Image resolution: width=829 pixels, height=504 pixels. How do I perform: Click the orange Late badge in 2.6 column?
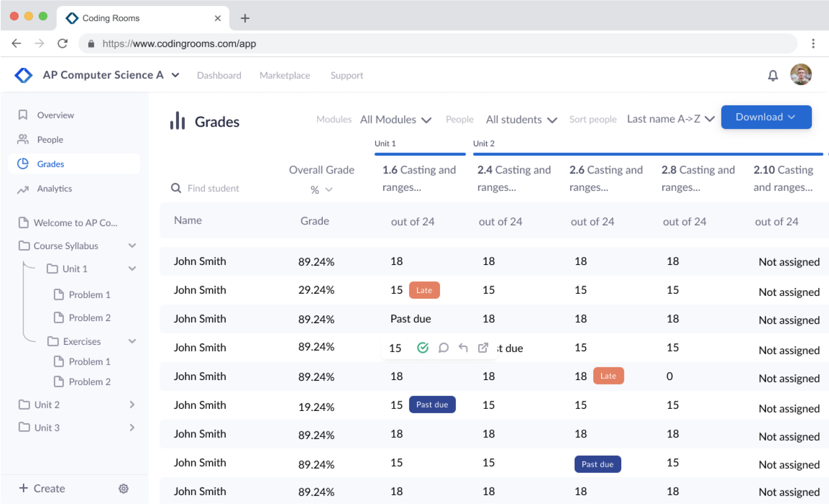click(x=608, y=376)
